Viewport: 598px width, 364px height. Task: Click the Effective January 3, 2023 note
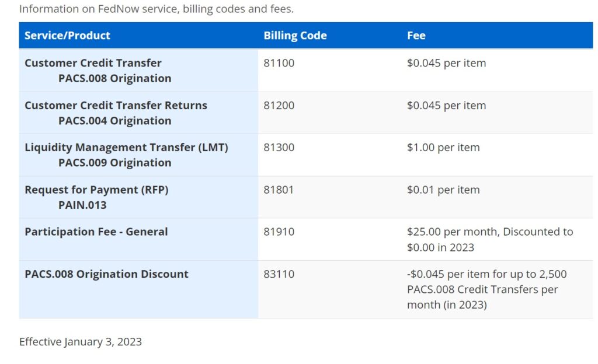[81, 342]
